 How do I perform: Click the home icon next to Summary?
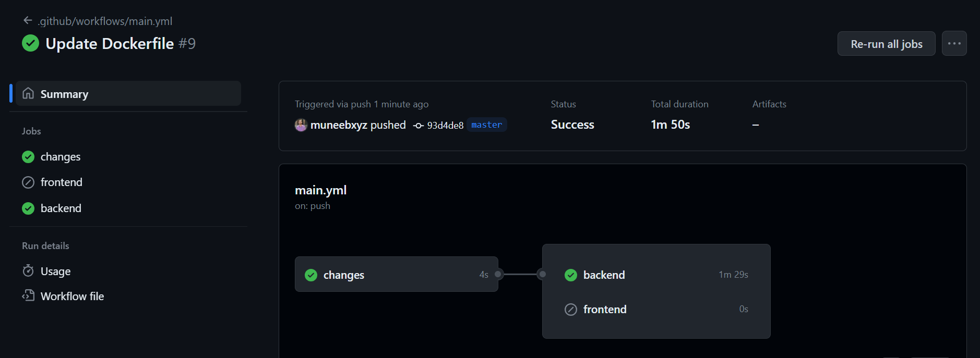[x=29, y=93]
